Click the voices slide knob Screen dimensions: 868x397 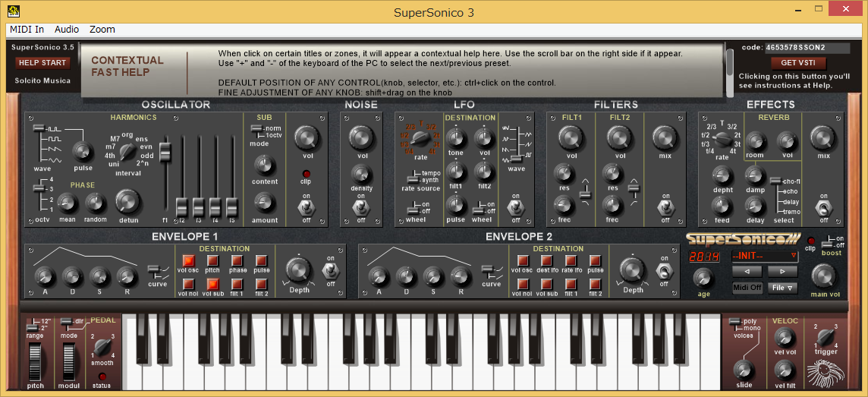[743, 370]
